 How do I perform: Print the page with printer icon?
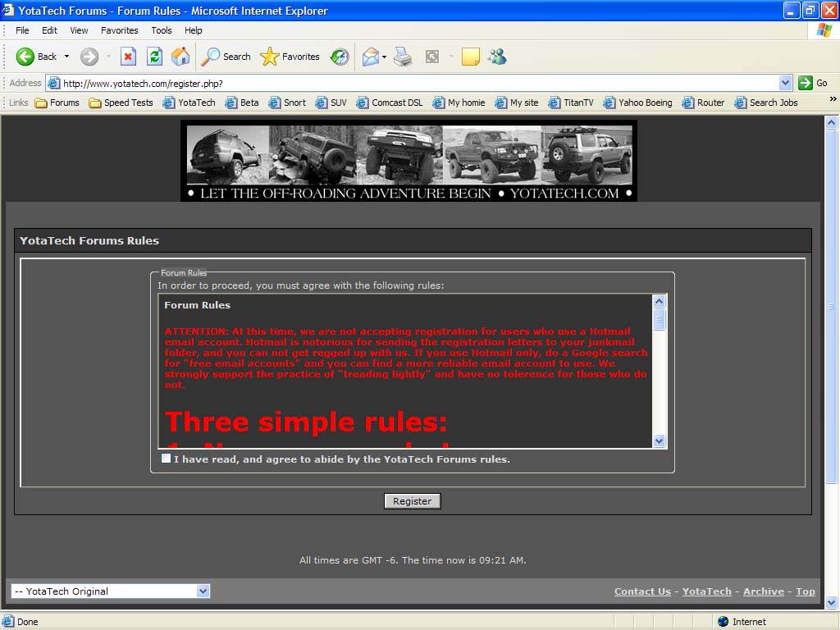coord(403,57)
